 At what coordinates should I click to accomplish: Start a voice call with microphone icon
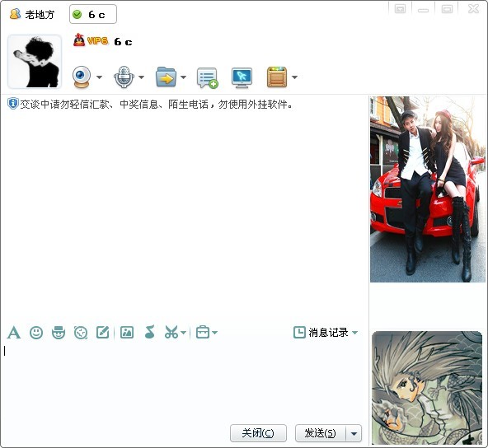124,77
